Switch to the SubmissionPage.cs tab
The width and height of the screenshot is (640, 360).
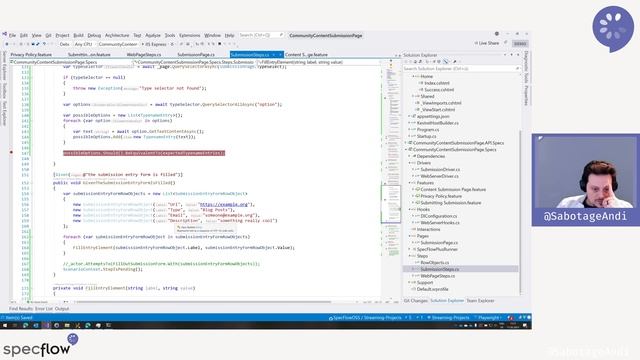(x=196, y=54)
